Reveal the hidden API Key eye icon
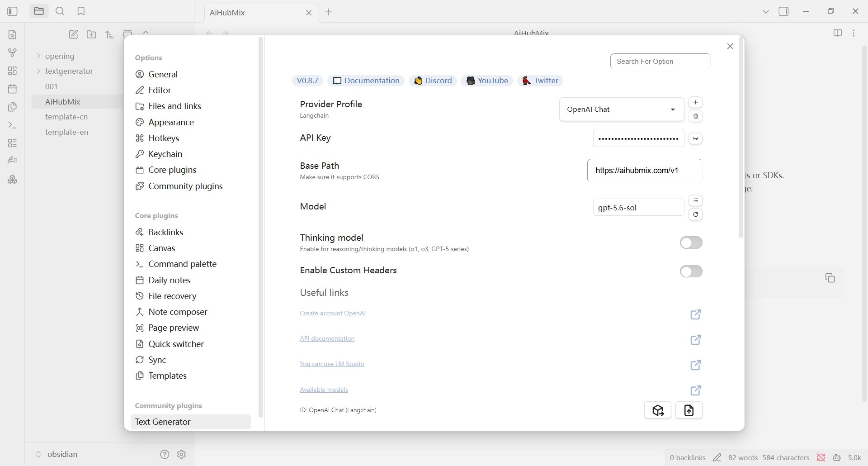Image resolution: width=868 pixels, height=466 pixels. [x=696, y=138]
